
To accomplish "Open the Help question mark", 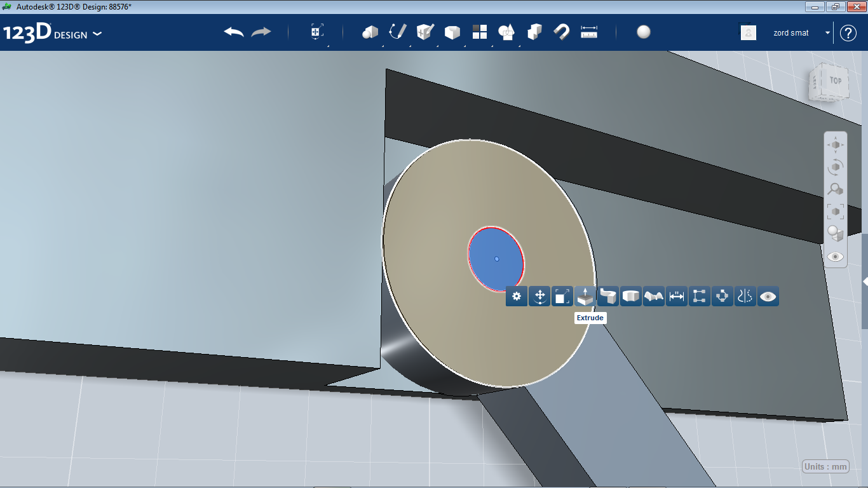I will click(x=848, y=32).
